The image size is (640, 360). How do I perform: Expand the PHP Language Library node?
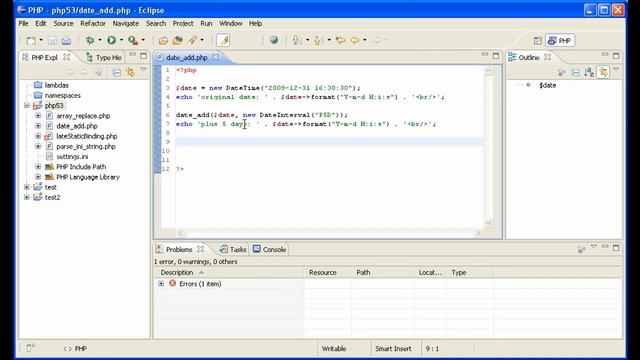coord(38,177)
